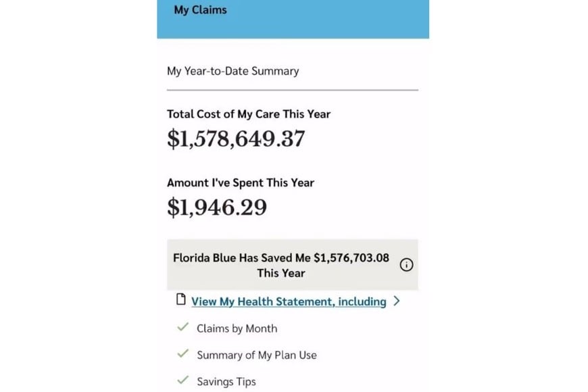Click the green checkmark beside Claims by Month

point(182,327)
